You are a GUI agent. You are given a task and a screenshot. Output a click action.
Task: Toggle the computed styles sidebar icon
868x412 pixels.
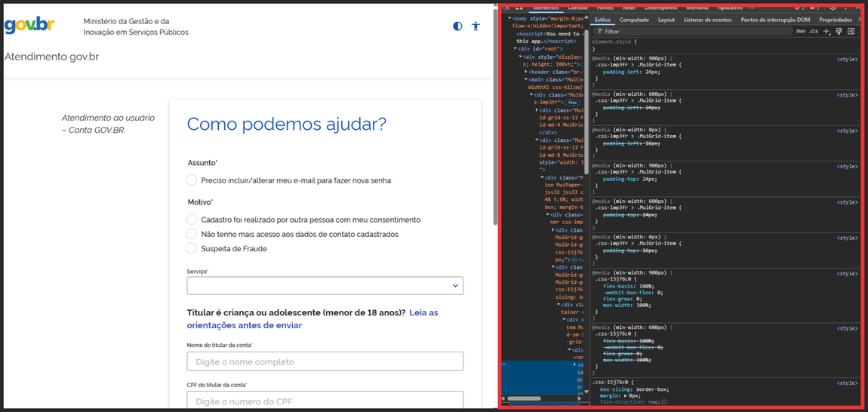(851, 32)
